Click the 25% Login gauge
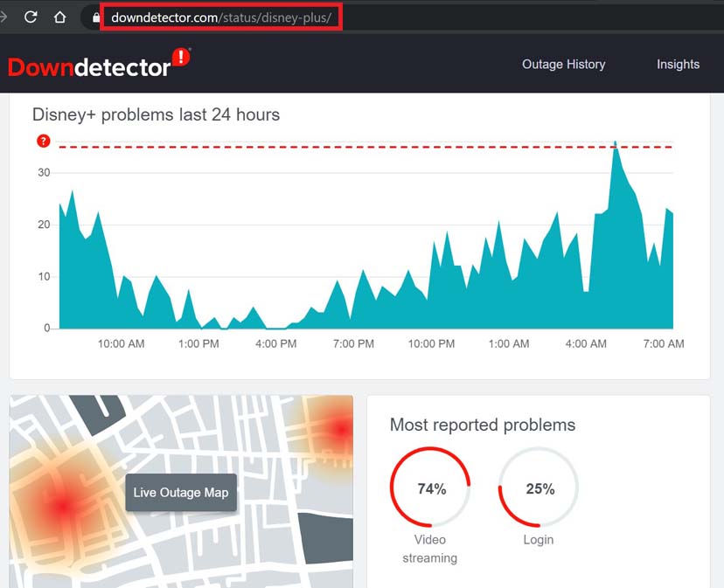 coord(539,487)
